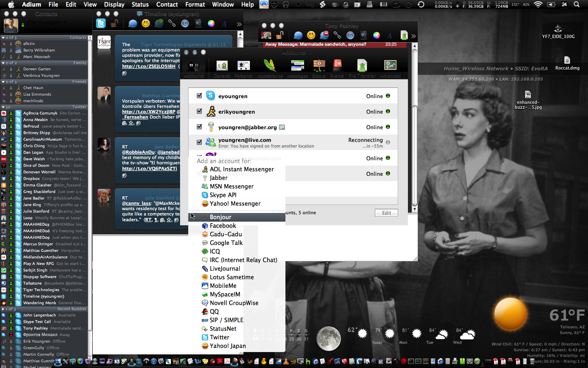This screenshot has width=588, height=368.
Task: Open the General preferences pane
Action: click(222, 68)
